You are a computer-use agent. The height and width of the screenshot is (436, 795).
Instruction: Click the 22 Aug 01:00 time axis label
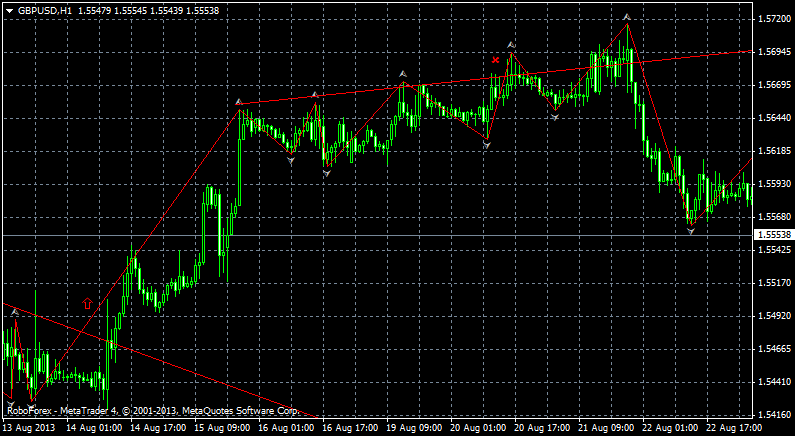(x=671, y=428)
